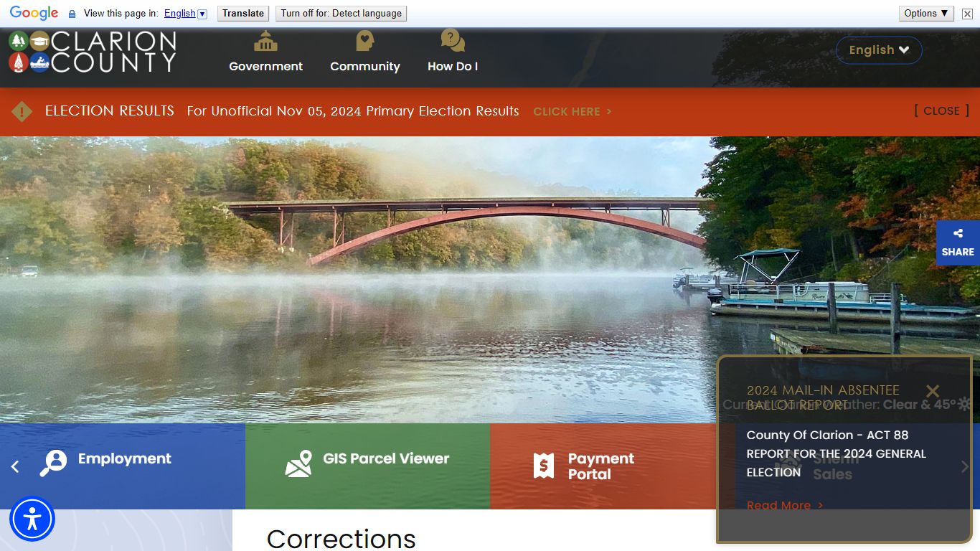Screen dimensions: 980x551
Task: Open the translate bar Options dropdown
Action: [926, 14]
